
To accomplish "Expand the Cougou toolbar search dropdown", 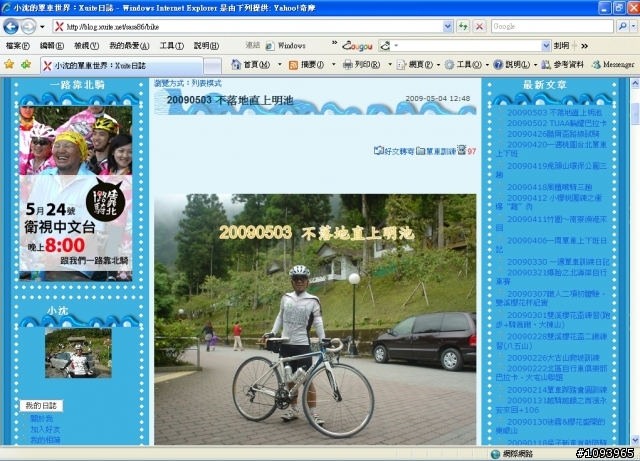I will [546, 46].
